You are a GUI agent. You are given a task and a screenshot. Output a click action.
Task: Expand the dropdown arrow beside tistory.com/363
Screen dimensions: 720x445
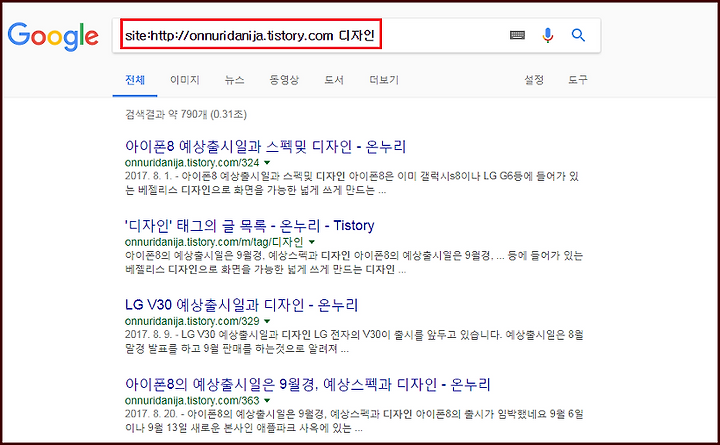click(x=267, y=400)
